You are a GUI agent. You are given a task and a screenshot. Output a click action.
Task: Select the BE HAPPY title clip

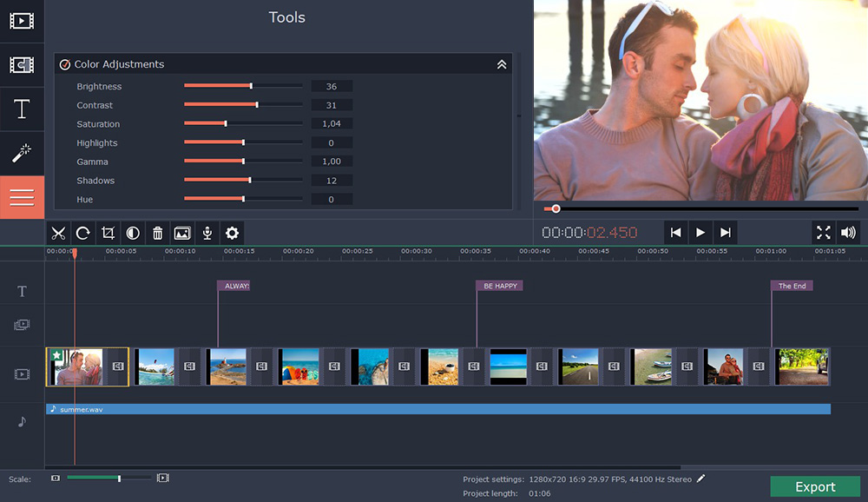[499, 286]
